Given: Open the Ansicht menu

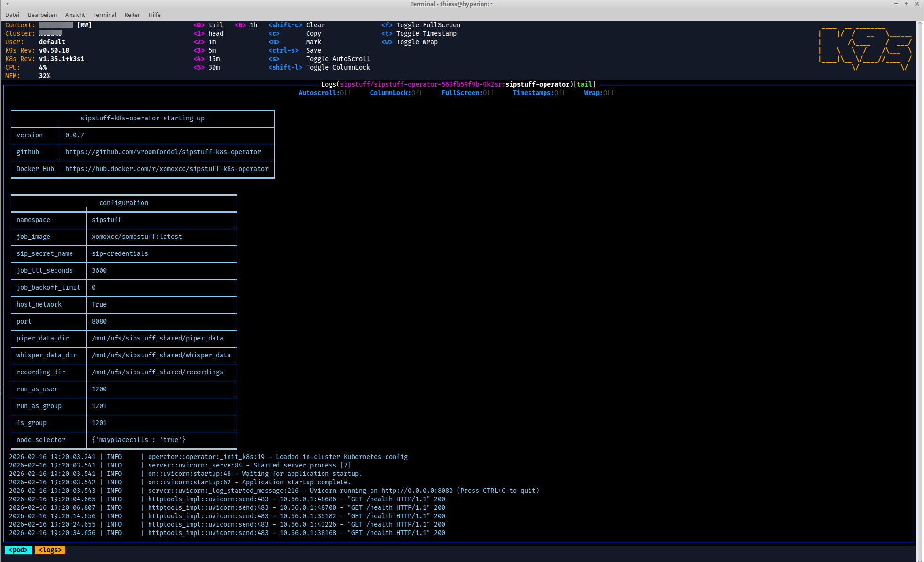Looking at the screenshot, I should coord(75,15).
